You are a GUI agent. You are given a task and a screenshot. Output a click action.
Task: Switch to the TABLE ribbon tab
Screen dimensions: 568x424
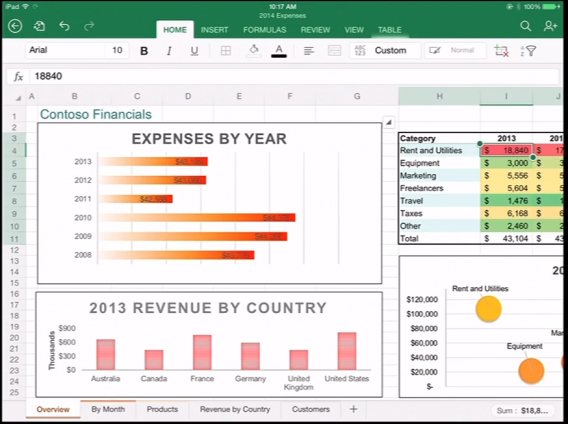click(389, 30)
